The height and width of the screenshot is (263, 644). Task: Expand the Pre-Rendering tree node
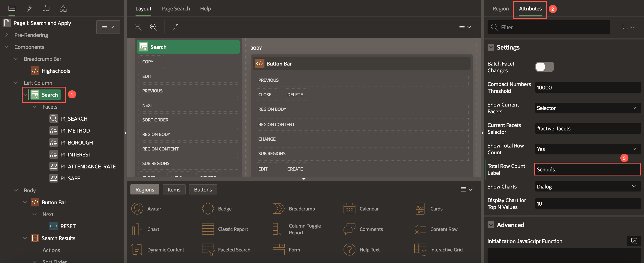(7, 35)
